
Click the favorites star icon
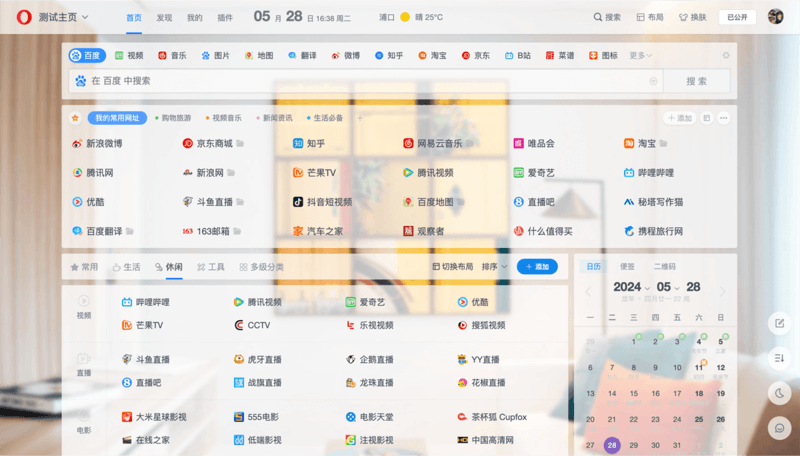point(76,118)
